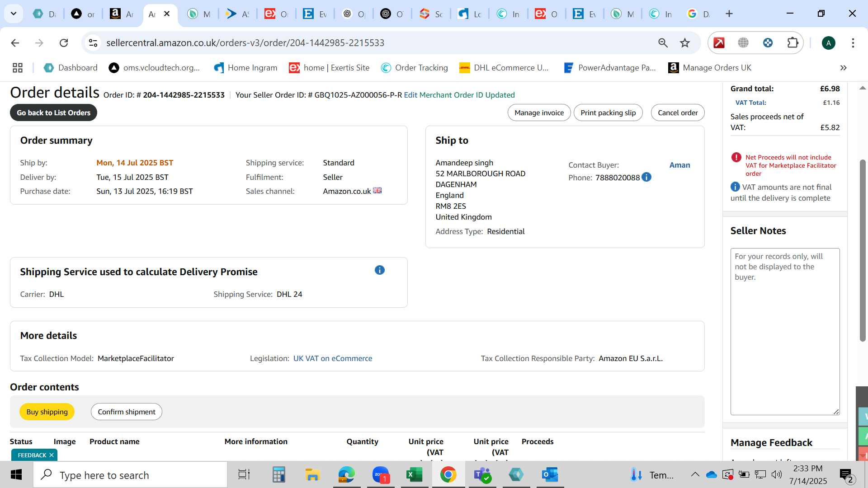Show hidden system tray icons
This screenshot has width=868, height=488.
pyautogui.click(x=695, y=474)
